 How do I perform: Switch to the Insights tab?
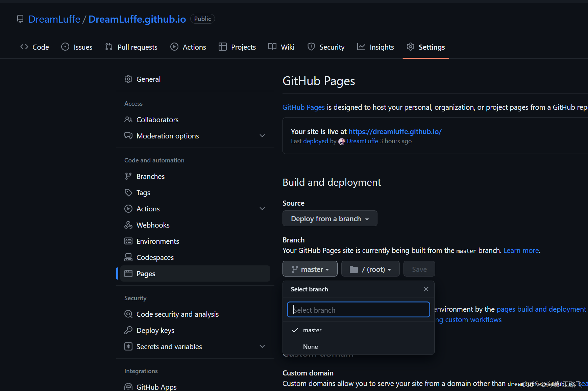tap(375, 47)
